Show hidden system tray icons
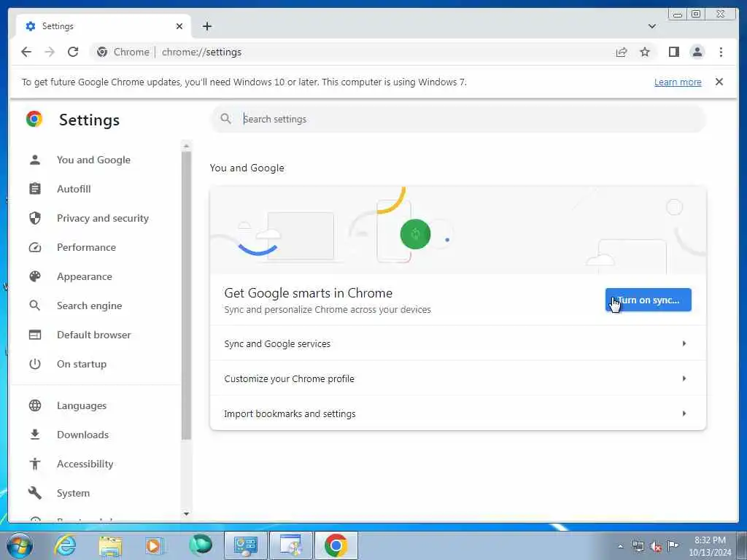 point(620,546)
